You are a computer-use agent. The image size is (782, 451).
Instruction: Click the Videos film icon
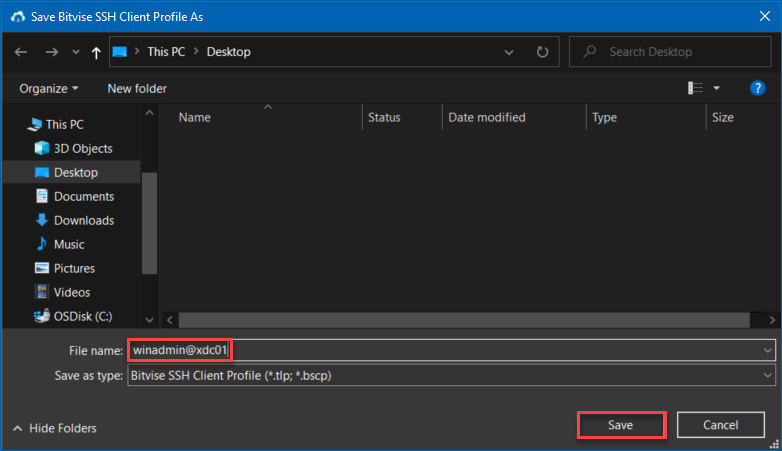42,292
